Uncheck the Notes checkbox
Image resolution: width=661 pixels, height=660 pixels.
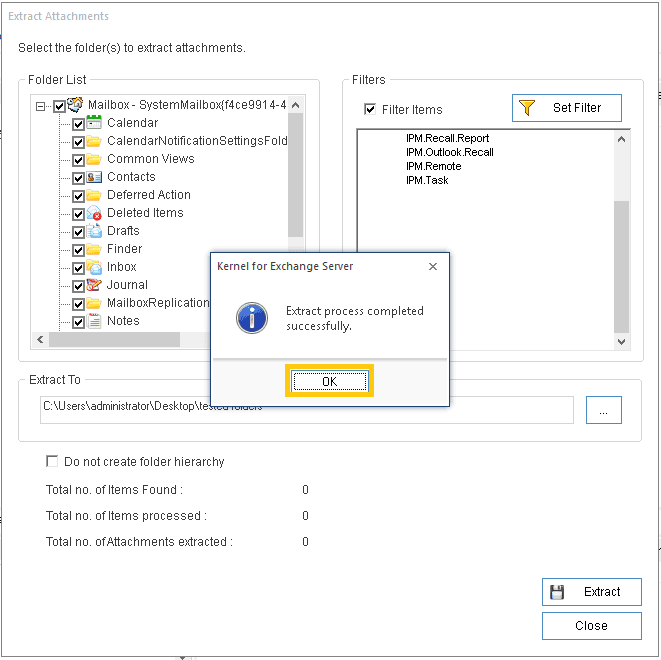(78, 323)
